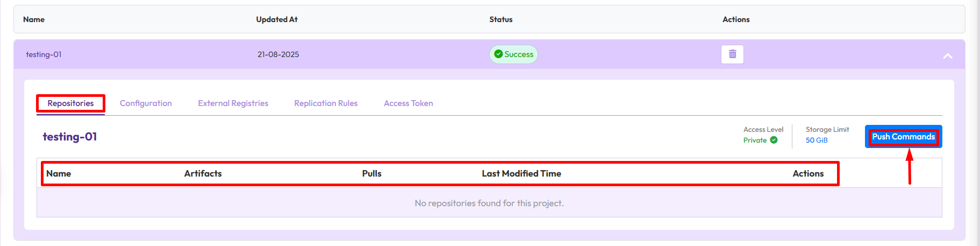Click the green Success status check icon
The image size is (980, 246).
(x=498, y=54)
